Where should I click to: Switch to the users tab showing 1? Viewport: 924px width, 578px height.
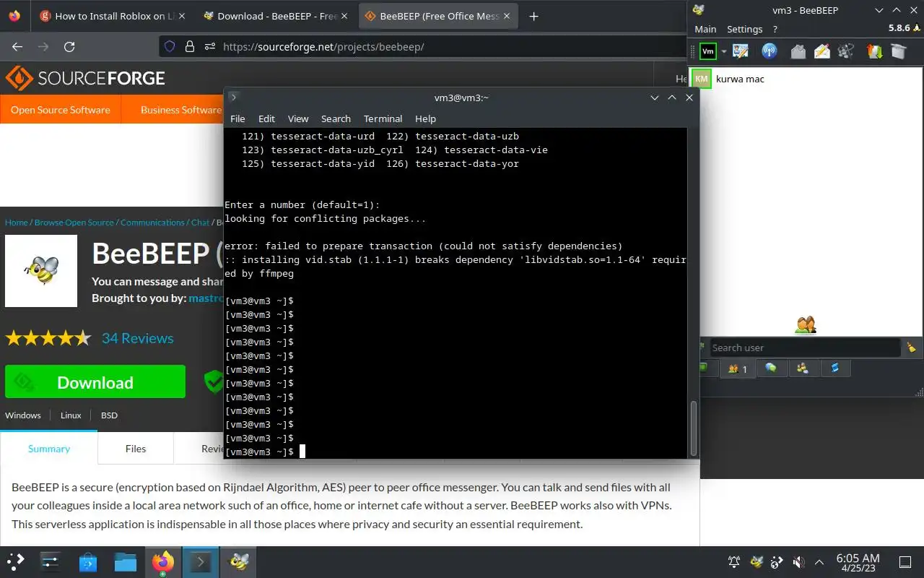coord(737,368)
